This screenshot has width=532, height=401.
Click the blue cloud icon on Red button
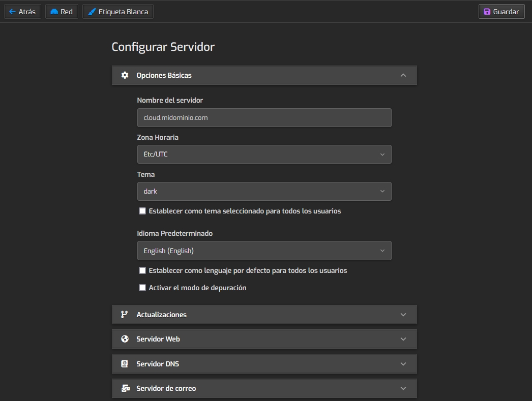point(54,12)
